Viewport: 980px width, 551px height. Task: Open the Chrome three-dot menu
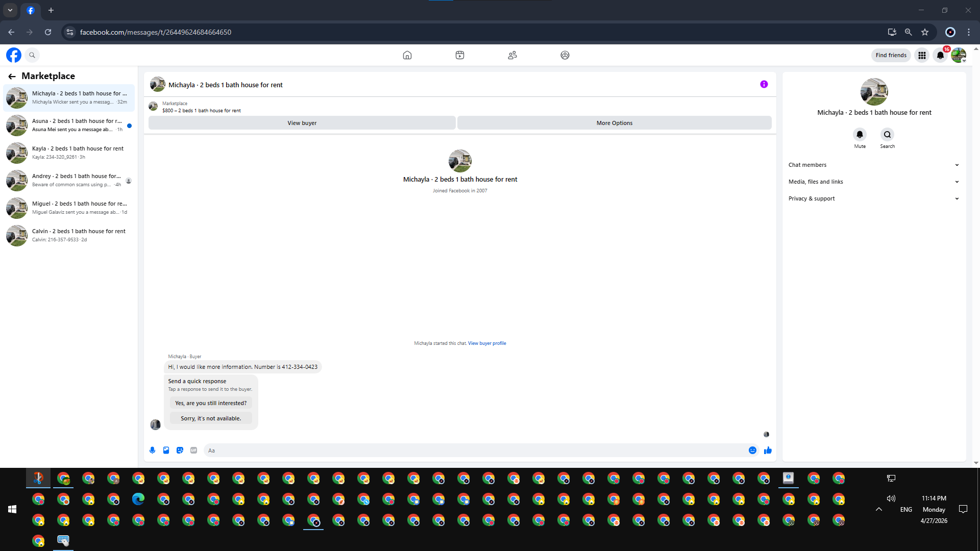tap(969, 32)
